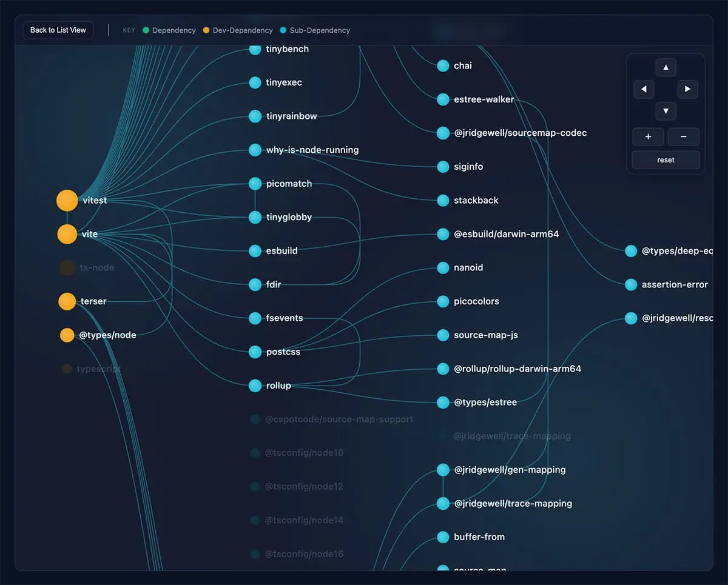Select the tinyrainbow node circle
The image size is (728, 585).
(x=255, y=116)
